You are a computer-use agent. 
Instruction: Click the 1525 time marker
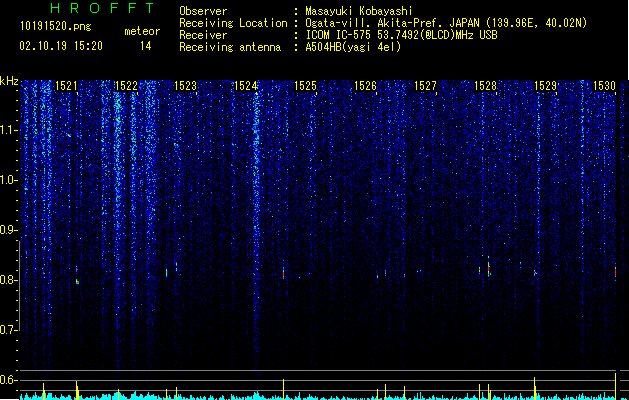[x=306, y=86]
